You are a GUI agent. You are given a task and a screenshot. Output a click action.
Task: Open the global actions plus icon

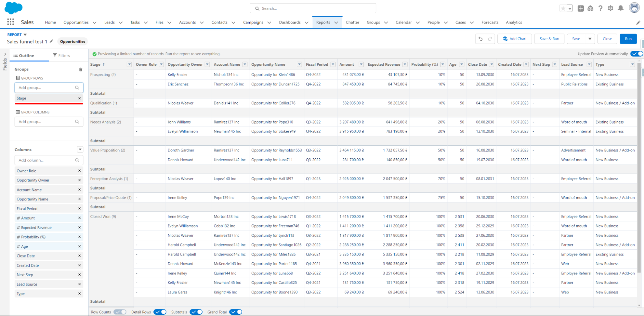pos(581,8)
